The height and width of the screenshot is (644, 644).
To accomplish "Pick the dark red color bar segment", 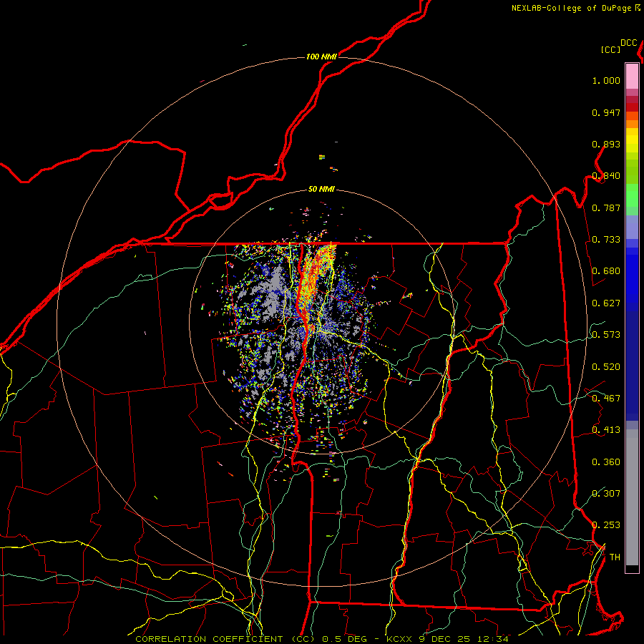I will click(632, 107).
